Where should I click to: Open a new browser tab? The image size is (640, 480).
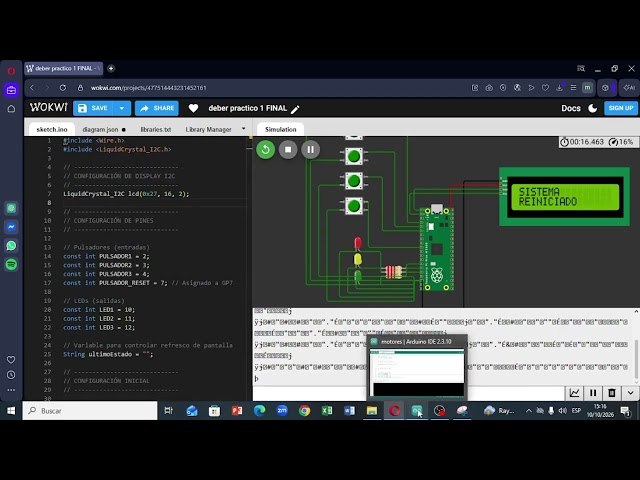click(111, 69)
